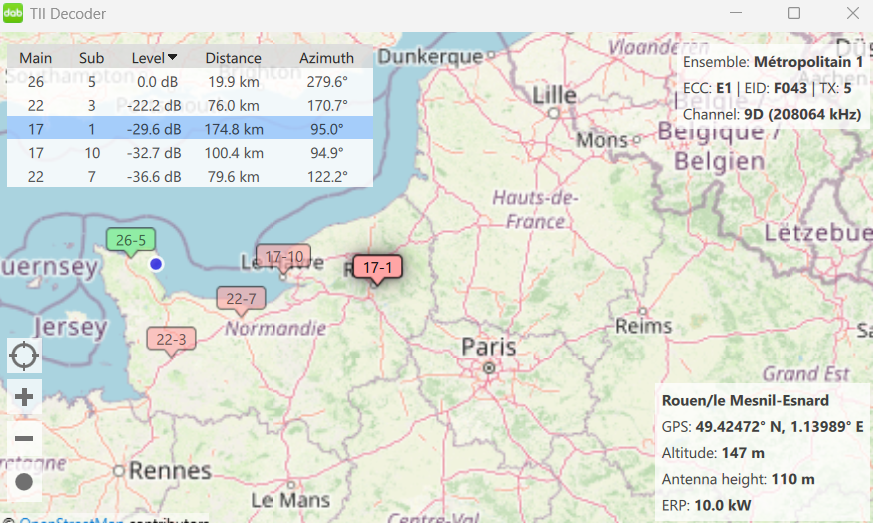
Task: Click the round dot button below zoom controls
Action: pos(24,482)
